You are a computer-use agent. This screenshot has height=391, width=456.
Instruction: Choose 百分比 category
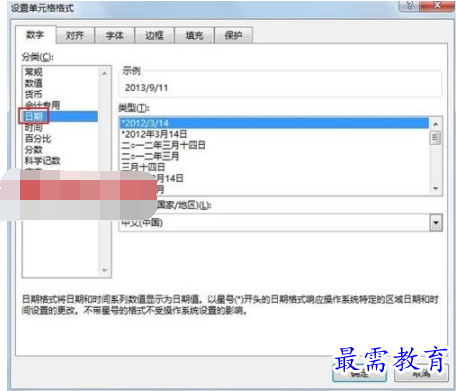coord(61,138)
